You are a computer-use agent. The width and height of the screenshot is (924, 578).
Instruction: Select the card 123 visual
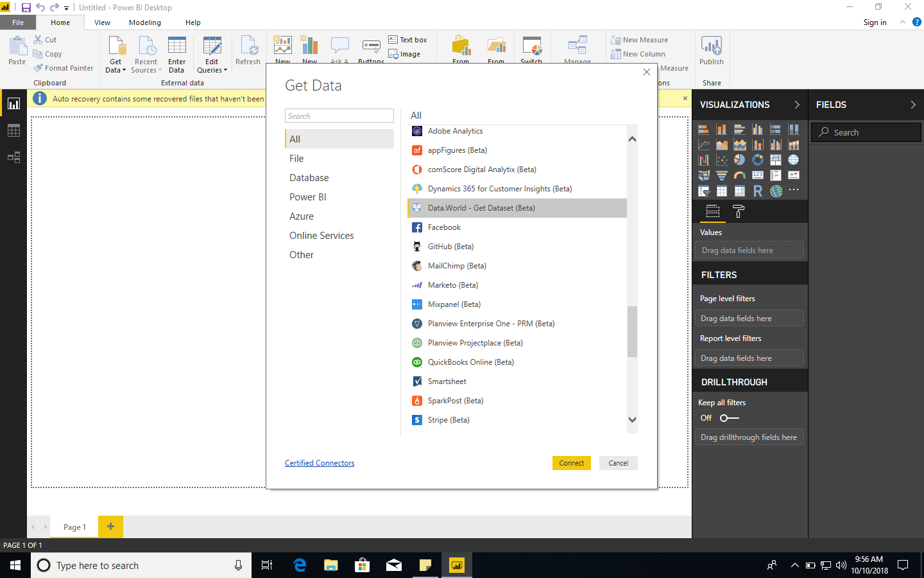click(758, 175)
